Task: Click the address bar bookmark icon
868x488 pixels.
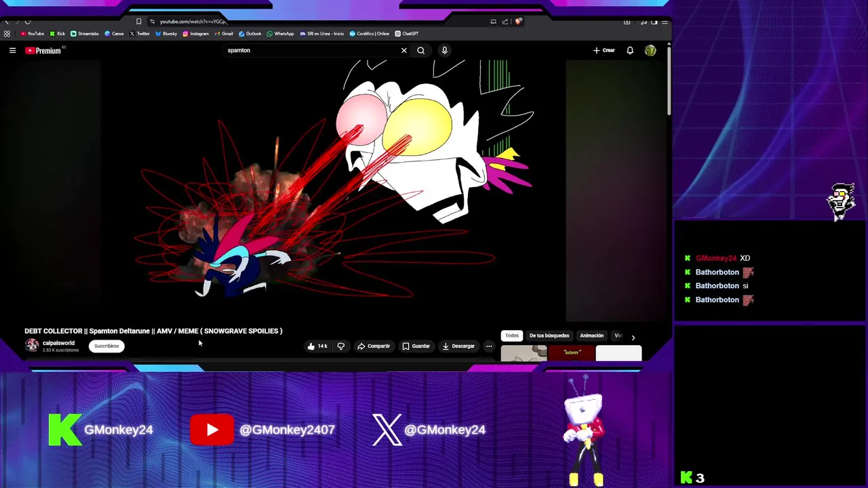Action: (138, 22)
